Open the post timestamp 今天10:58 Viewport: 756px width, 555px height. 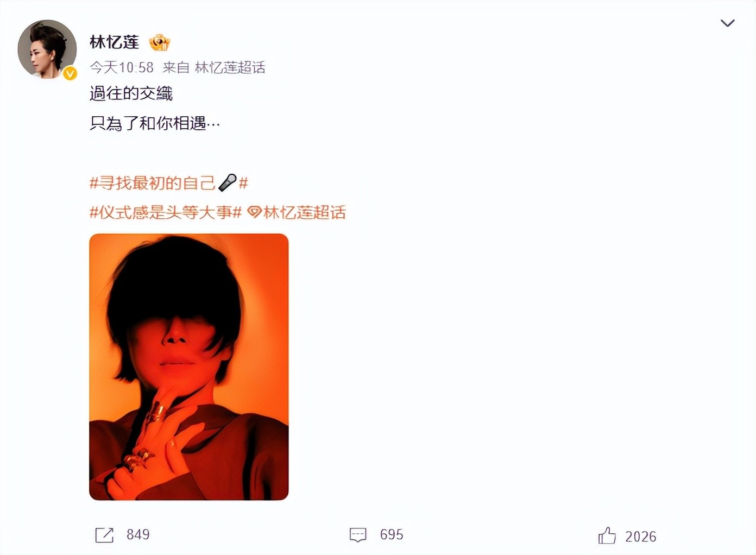[122, 67]
